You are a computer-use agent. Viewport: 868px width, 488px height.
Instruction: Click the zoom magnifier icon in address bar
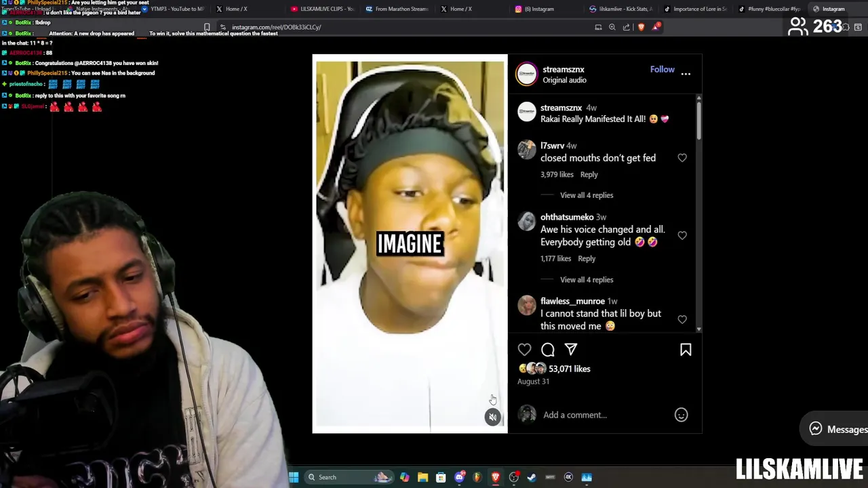click(x=612, y=27)
